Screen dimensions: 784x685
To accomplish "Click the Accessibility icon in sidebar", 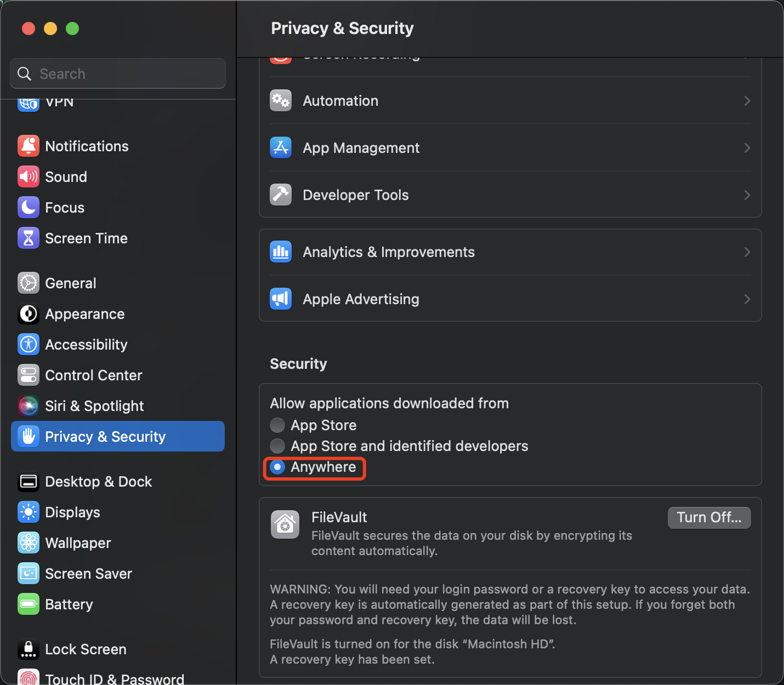I will pyautogui.click(x=29, y=345).
